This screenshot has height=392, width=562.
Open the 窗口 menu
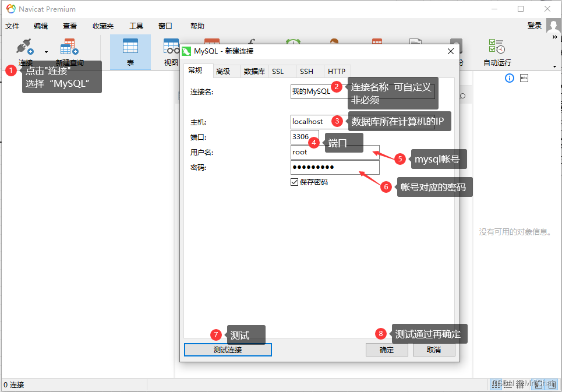(165, 26)
